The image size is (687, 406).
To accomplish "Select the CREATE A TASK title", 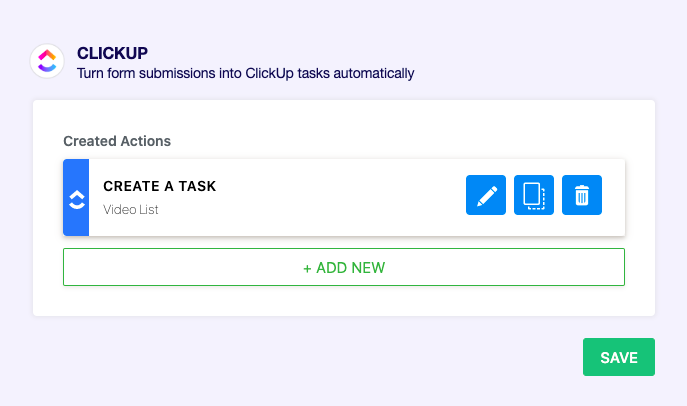I will 160,186.
